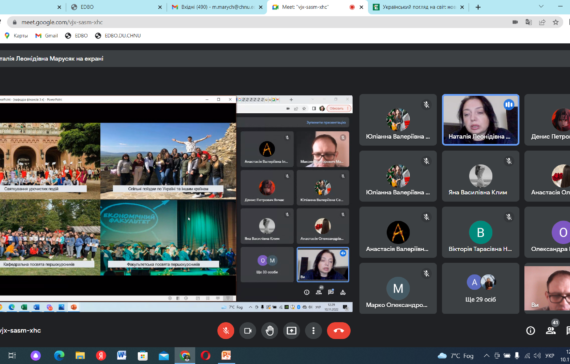Open the tab search chevron in Chrome
570x364 pixels.
pos(541,7)
